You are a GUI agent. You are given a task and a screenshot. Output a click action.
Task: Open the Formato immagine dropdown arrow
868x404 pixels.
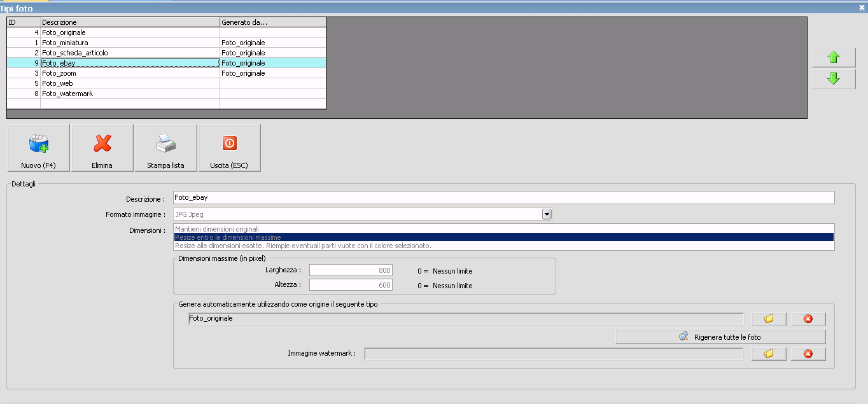pyautogui.click(x=547, y=214)
